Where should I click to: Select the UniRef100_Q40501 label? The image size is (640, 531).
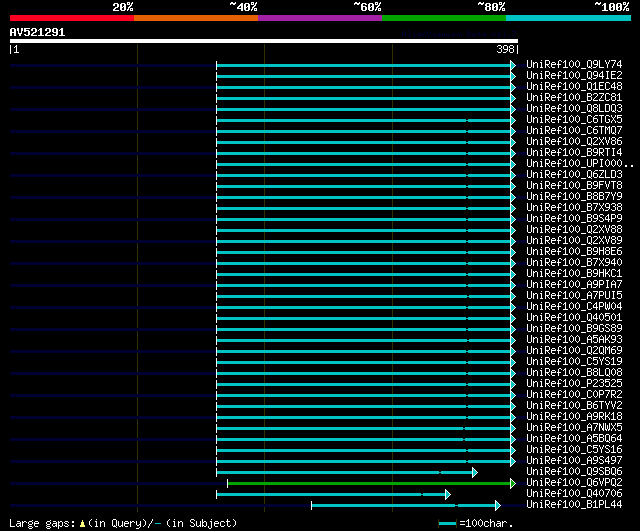click(574, 318)
